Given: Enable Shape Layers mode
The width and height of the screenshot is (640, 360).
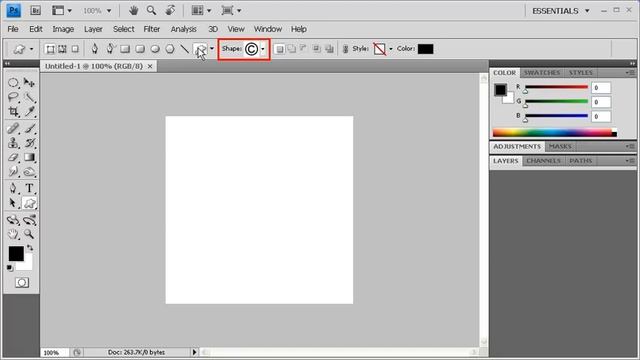Looking at the screenshot, I should [x=50, y=49].
